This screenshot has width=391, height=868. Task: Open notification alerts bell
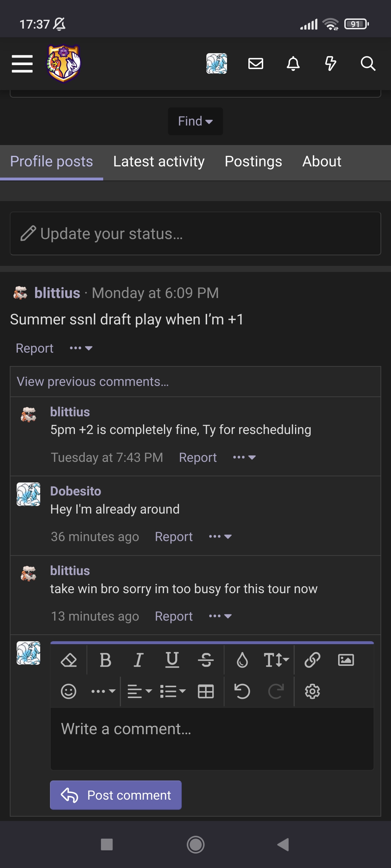[x=293, y=64]
